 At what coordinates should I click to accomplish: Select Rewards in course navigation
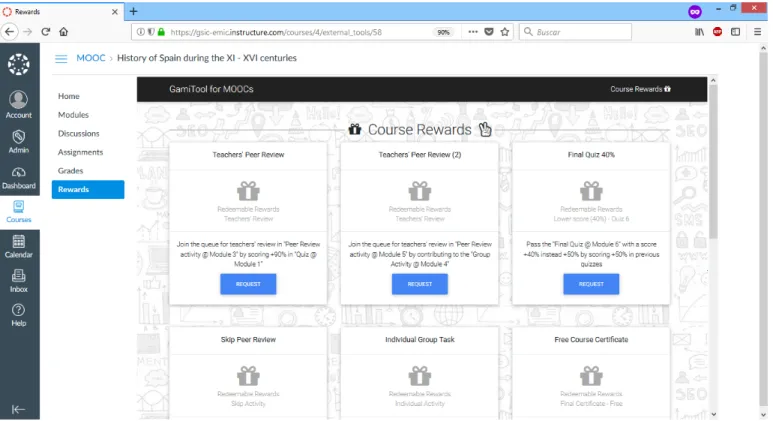88,189
